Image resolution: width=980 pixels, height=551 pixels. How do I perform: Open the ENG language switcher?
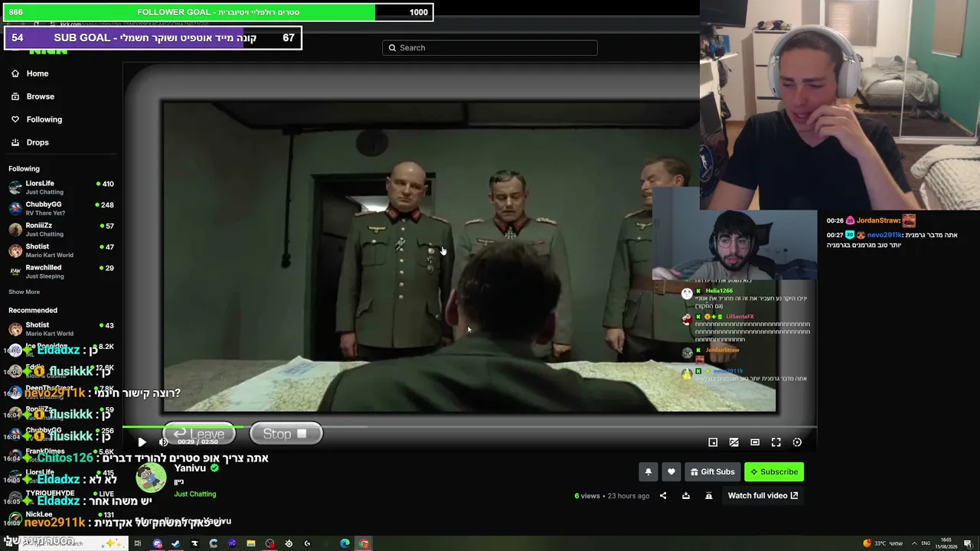pyautogui.click(x=926, y=543)
